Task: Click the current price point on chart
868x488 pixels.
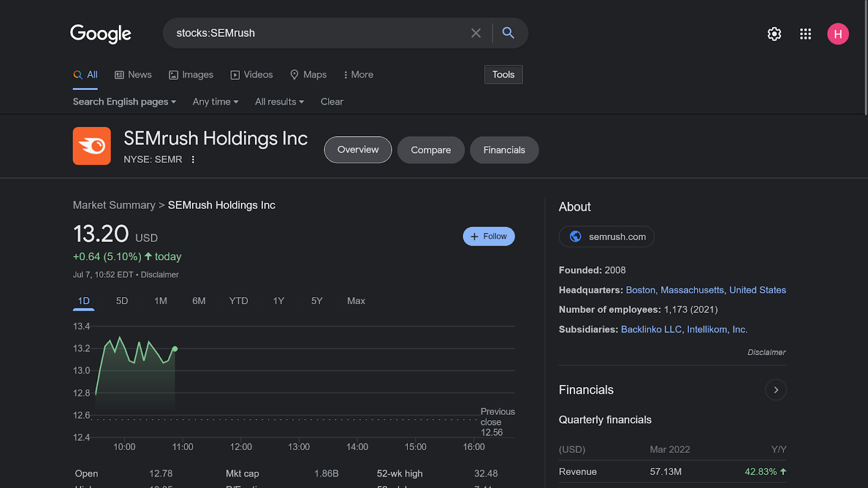Action: click(x=175, y=349)
